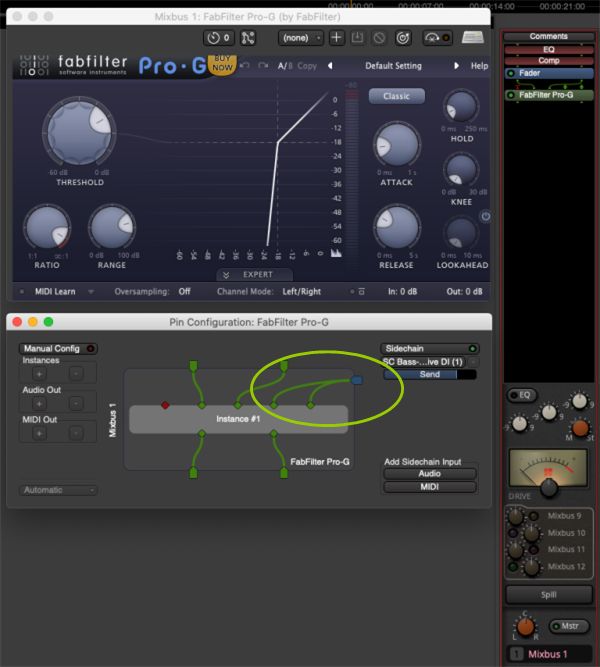Open Comments on Mixbus 1 strip
The height and width of the screenshot is (667, 600).
(549, 37)
